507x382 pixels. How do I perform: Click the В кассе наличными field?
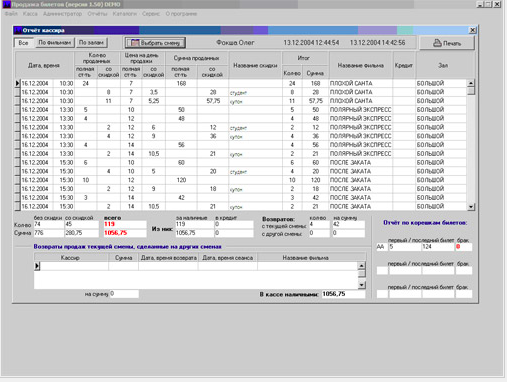point(343,294)
